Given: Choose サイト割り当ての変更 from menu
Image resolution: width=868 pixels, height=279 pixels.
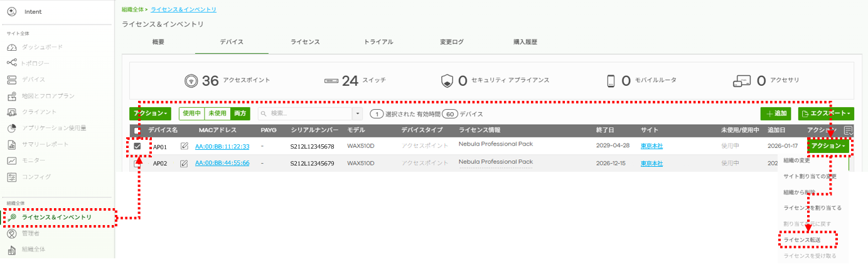Looking at the screenshot, I should (810, 176).
